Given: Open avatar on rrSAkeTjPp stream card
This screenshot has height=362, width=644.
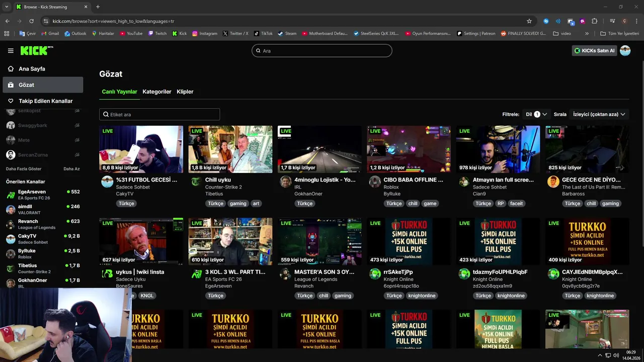Looking at the screenshot, I should [375, 274].
